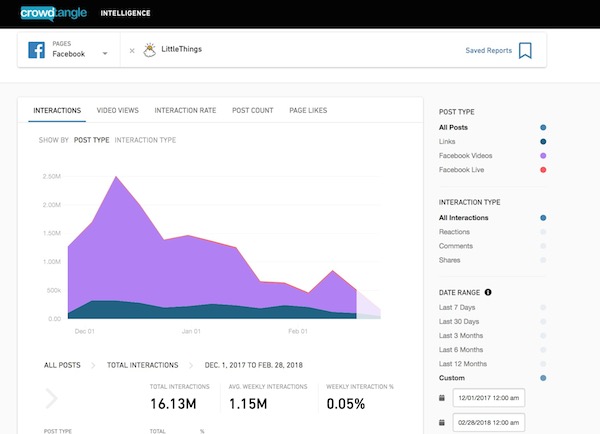Click the Date Range info icon
The image size is (600, 434).
tap(488, 292)
